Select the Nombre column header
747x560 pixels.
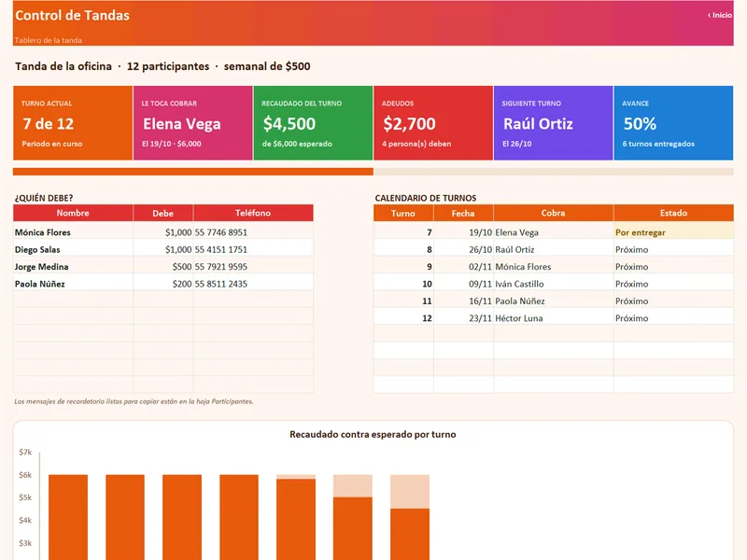click(x=73, y=213)
